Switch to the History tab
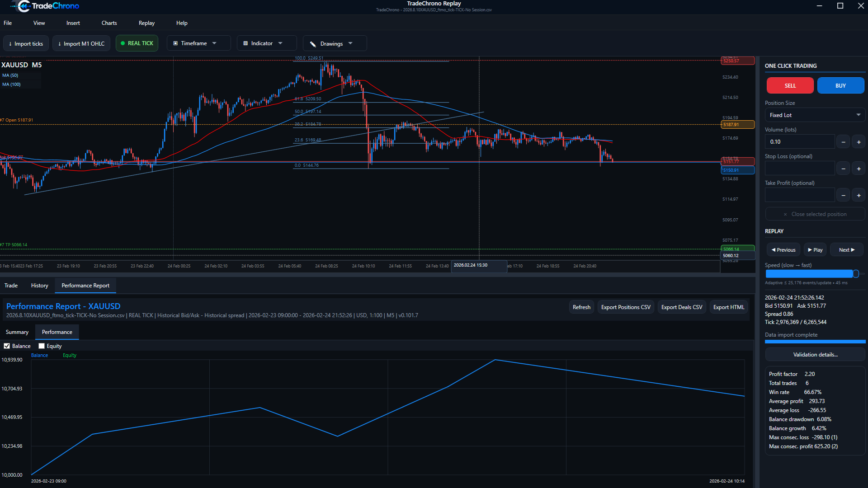868x488 pixels. pyautogui.click(x=39, y=286)
